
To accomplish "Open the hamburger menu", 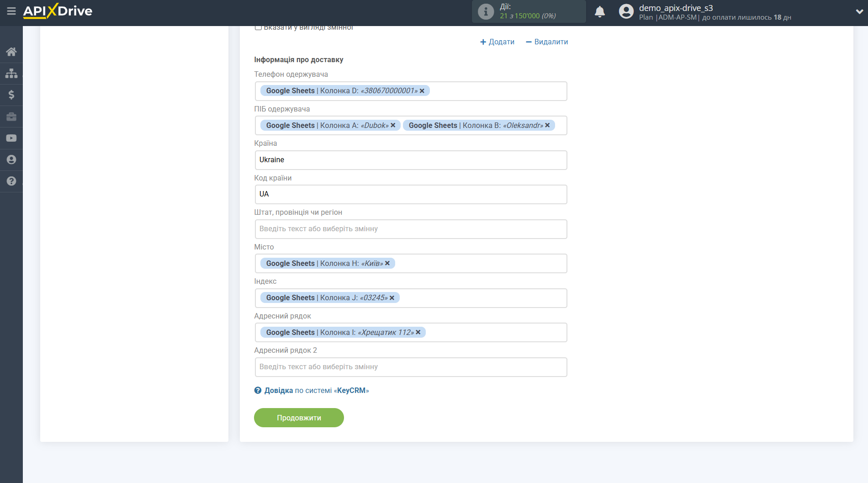I will click(x=11, y=11).
